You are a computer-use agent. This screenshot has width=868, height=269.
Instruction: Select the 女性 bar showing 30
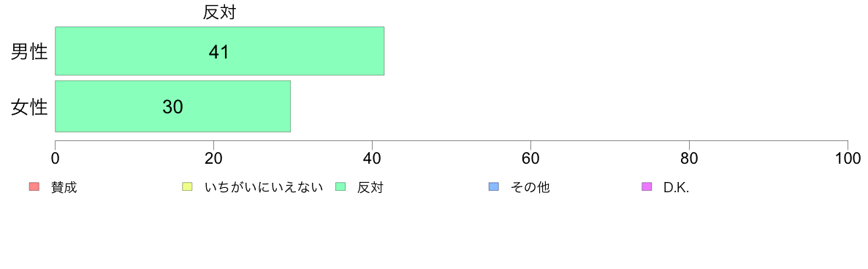point(172,106)
